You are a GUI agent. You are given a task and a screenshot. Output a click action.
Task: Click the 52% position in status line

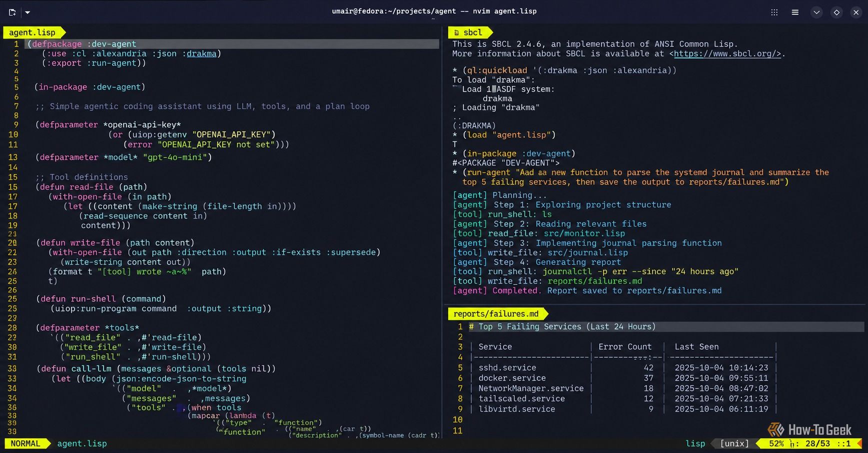(x=776, y=443)
